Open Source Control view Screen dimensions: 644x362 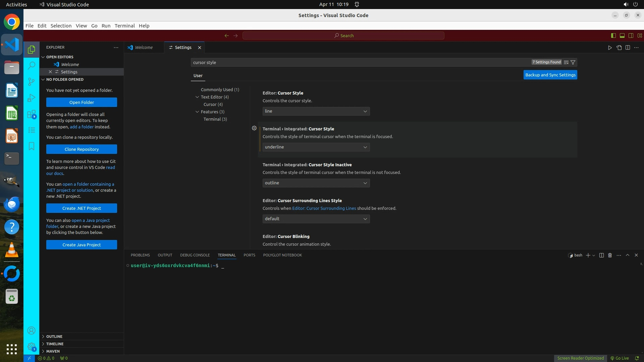click(32, 81)
